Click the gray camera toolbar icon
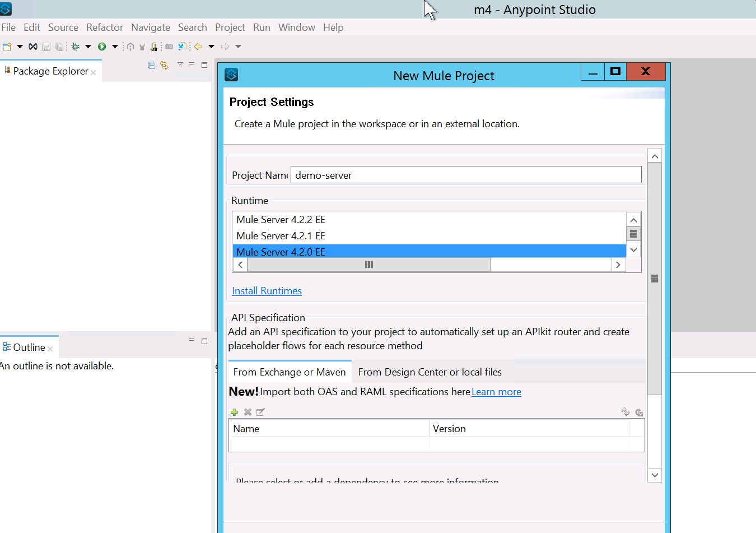This screenshot has height=533, width=756. click(x=169, y=47)
